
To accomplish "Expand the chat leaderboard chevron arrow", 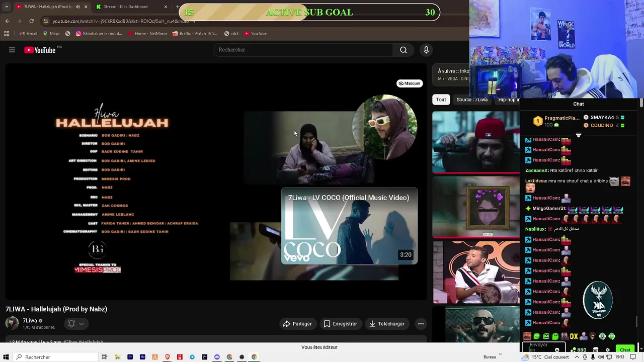I will pos(579,135).
